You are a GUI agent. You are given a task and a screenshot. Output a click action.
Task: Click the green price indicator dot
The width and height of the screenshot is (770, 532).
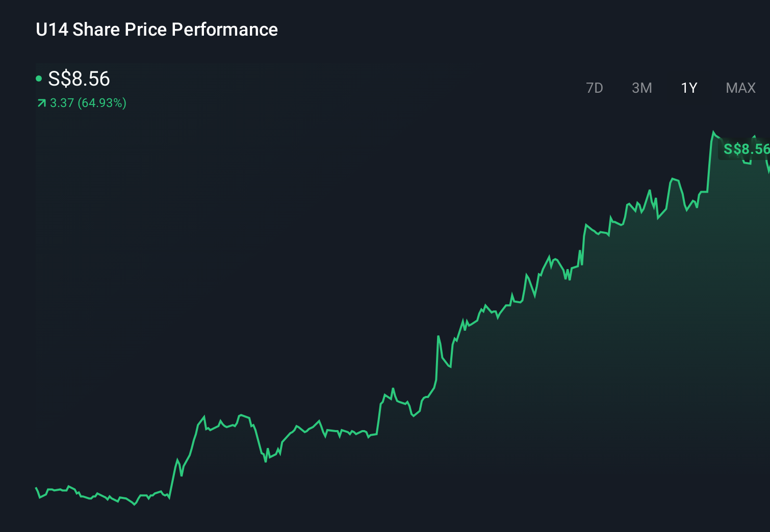point(39,78)
